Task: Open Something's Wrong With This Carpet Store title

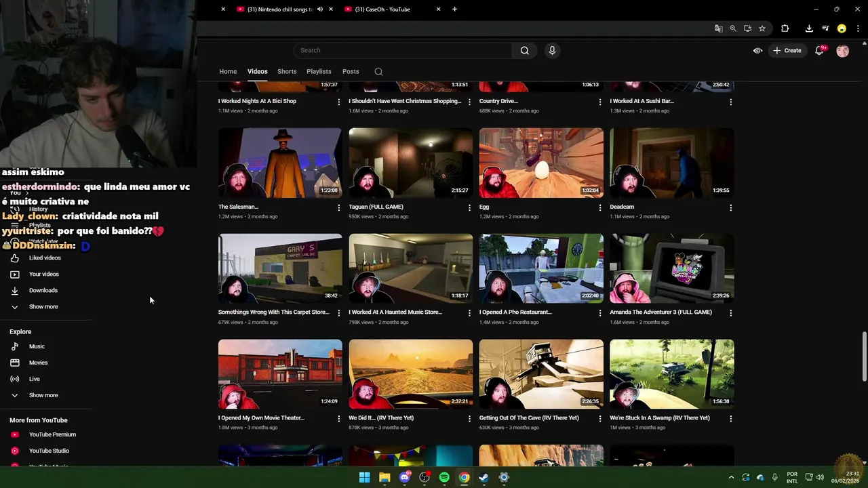Action: tap(273, 312)
